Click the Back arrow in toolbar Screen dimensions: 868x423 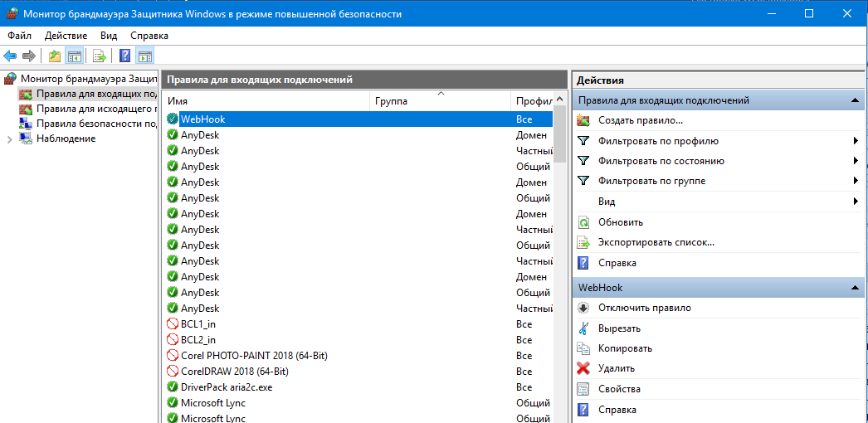point(10,56)
